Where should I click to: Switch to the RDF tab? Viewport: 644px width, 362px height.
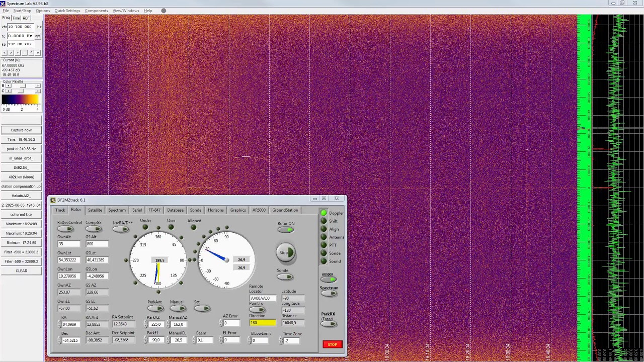click(26, 18)
